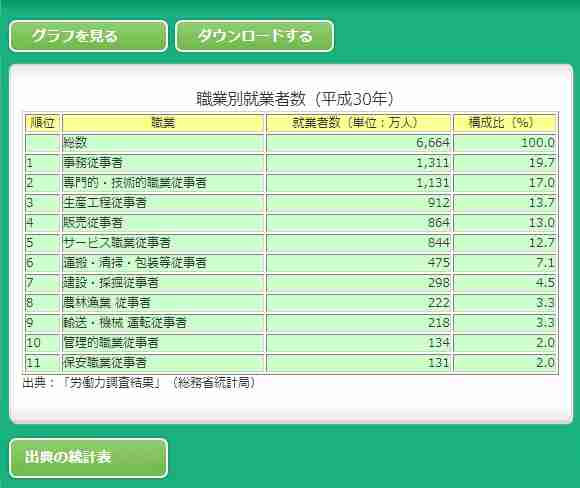Click the ダウンロードする button

[x=254, y=36]
